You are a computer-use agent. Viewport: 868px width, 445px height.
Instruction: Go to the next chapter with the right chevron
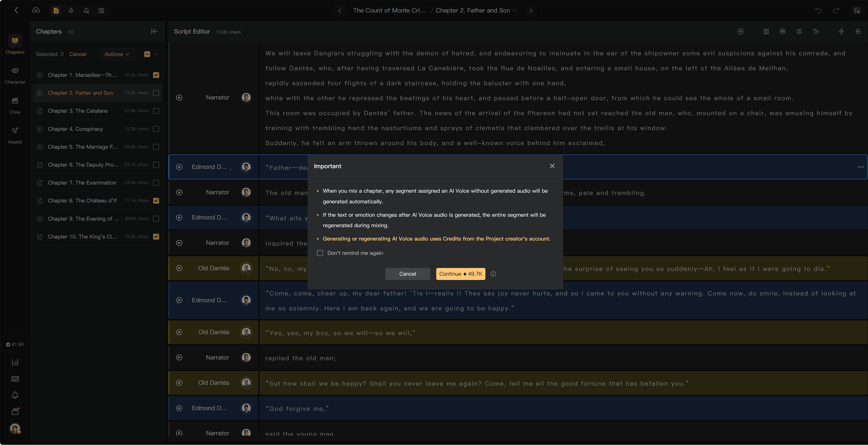point(531,10)
